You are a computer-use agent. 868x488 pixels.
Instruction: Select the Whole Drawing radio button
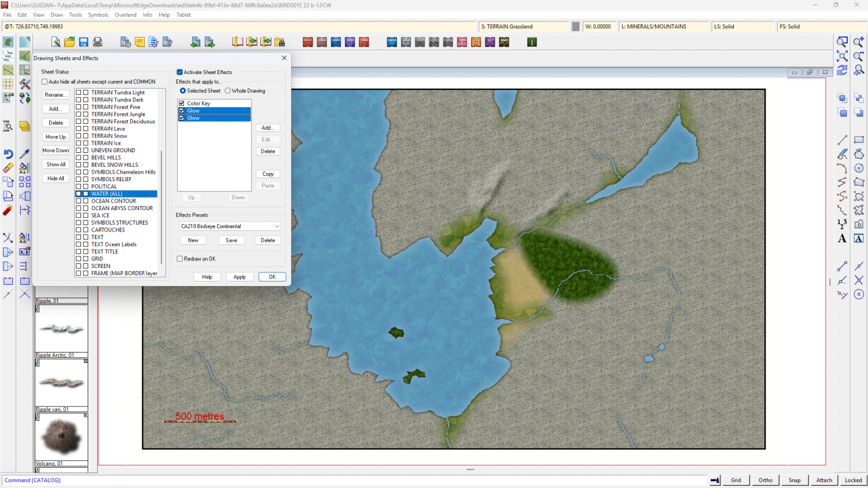coord(228,91)
